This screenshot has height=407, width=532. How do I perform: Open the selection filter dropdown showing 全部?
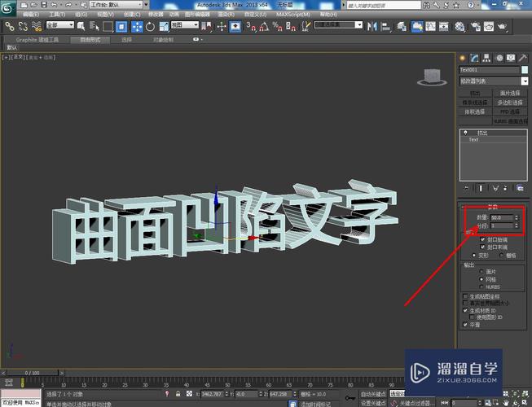59,24
